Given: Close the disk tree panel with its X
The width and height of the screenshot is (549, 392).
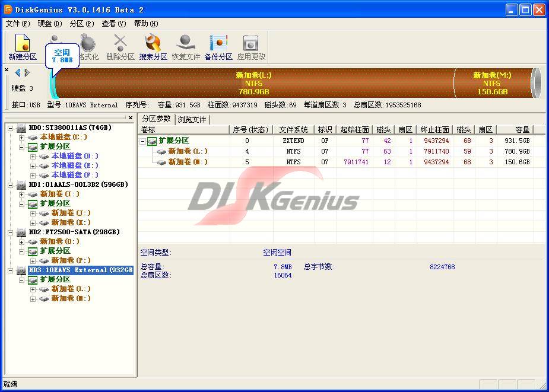Looking at the screenshot, I should (131, 118).
